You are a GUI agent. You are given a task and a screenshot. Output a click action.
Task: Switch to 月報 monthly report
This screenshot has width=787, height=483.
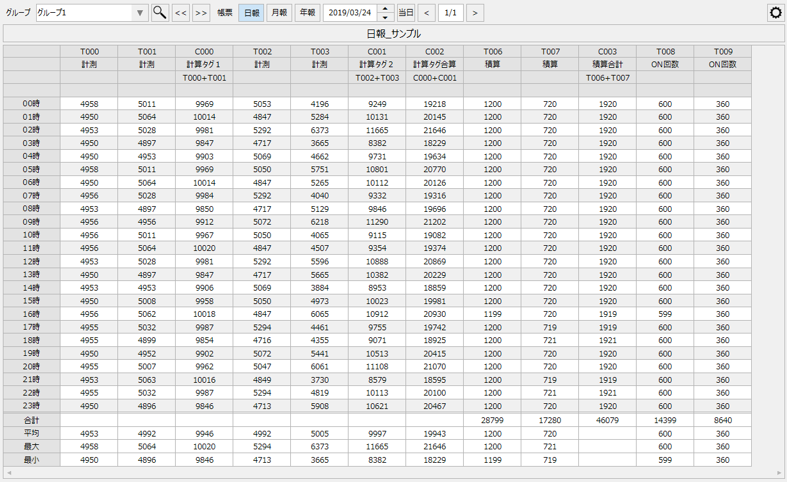click(x=279, y=13)
